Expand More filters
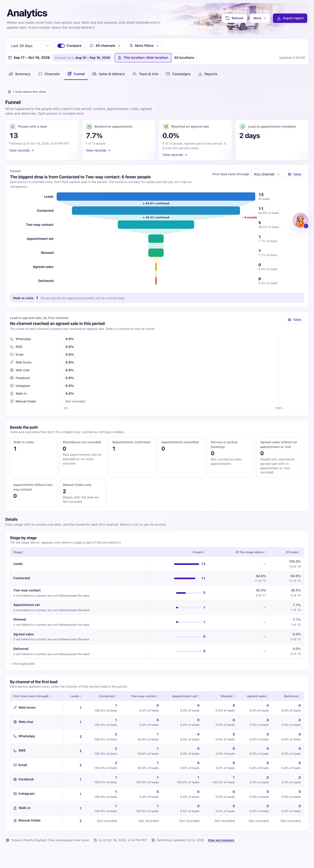The width and height of the screenshot is (314, 868). click(144, 46)
